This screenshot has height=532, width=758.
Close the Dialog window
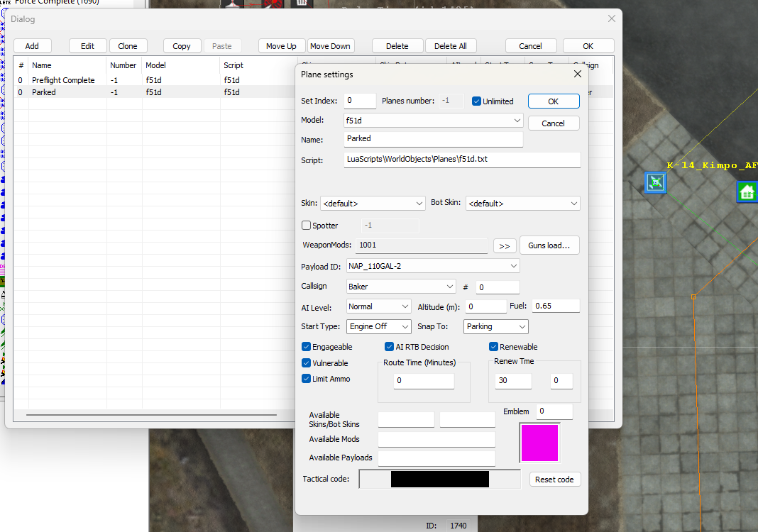pyautogui.click(x=612, y=19)
